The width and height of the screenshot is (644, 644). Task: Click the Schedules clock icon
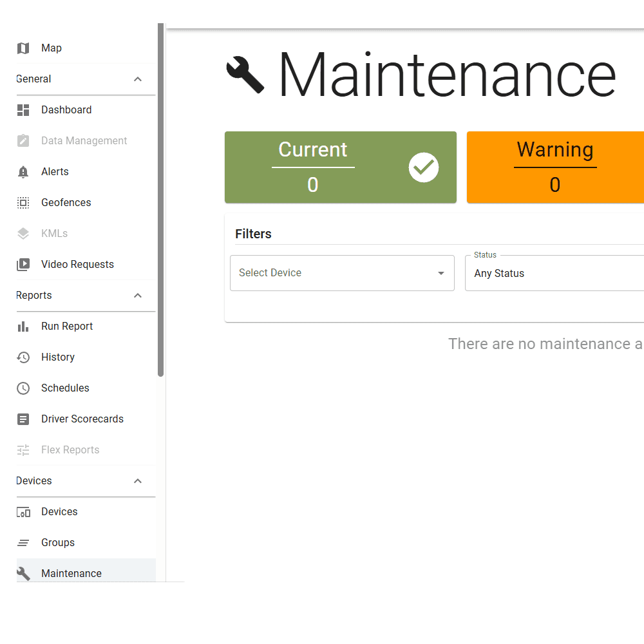pyautogui.click(x=23, y=388)
